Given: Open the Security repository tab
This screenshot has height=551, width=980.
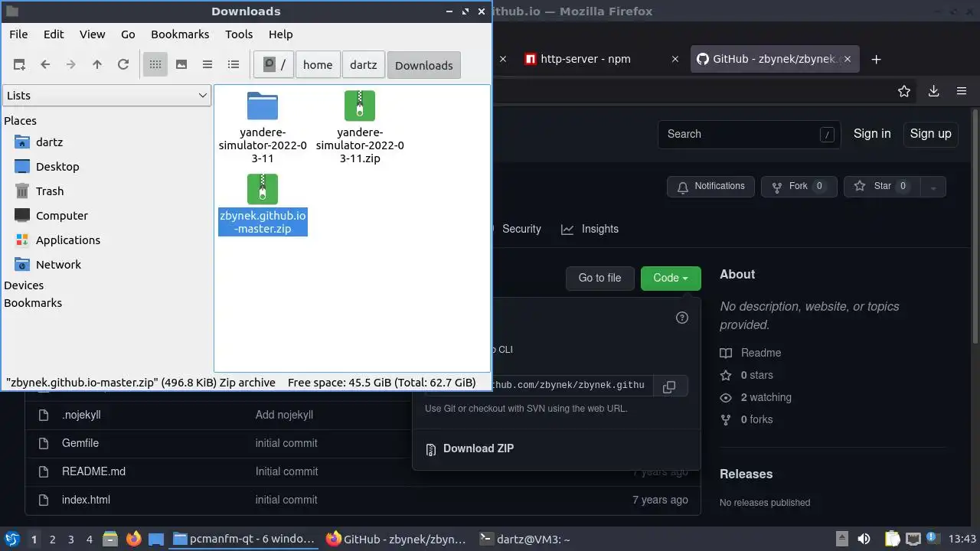Looking at the screenshot, I should pyautogui.click(x=521, y=229).
